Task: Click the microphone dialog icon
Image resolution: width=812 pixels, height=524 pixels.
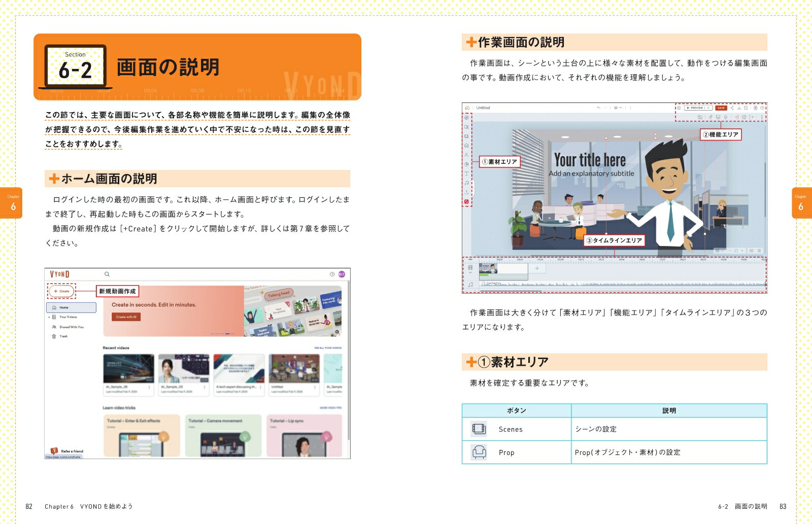Action: coord(726,117)
